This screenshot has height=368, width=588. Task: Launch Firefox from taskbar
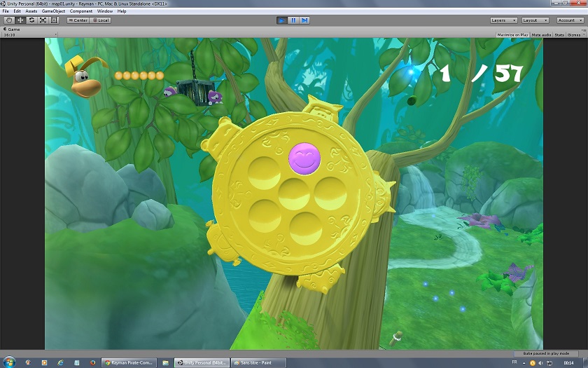coord(92,363)
